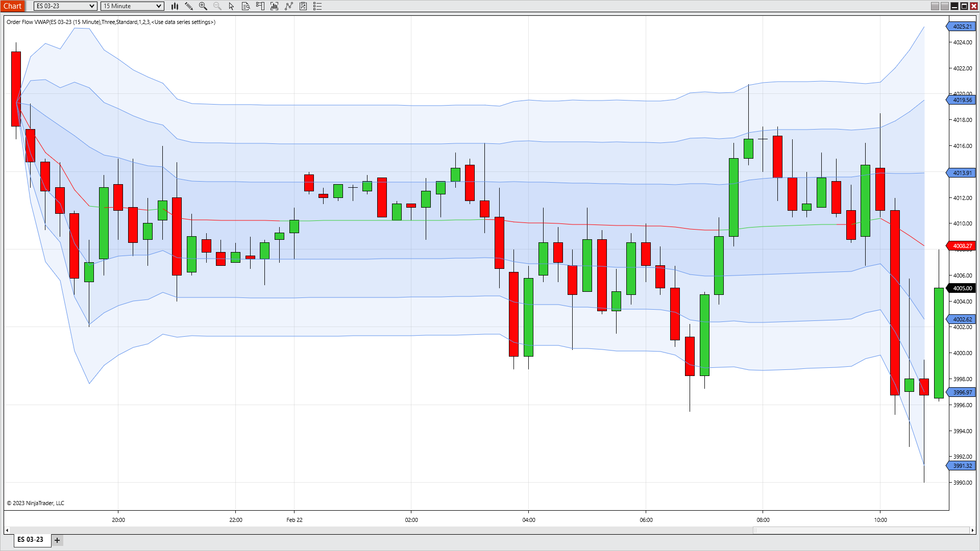This screenshot has width=980, height=551.
Task: Open the Properties list icon
Action: tap(317, 6)
